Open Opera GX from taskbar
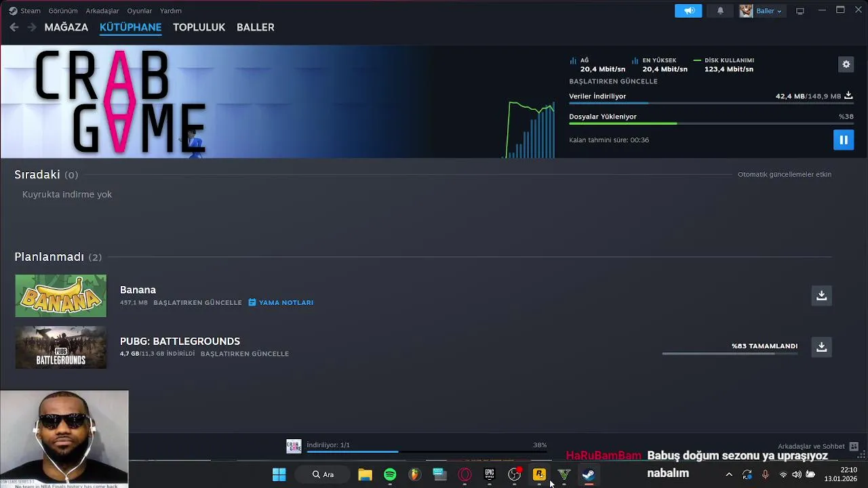The width and height of the screenshot is (868, 488). coord(465,474)
